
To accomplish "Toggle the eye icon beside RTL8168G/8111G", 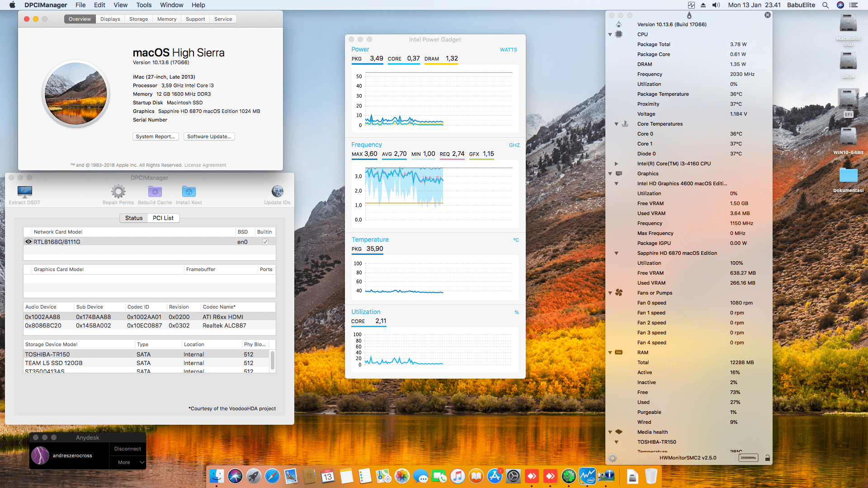I will pyautogui.click(x=28, y=242).
